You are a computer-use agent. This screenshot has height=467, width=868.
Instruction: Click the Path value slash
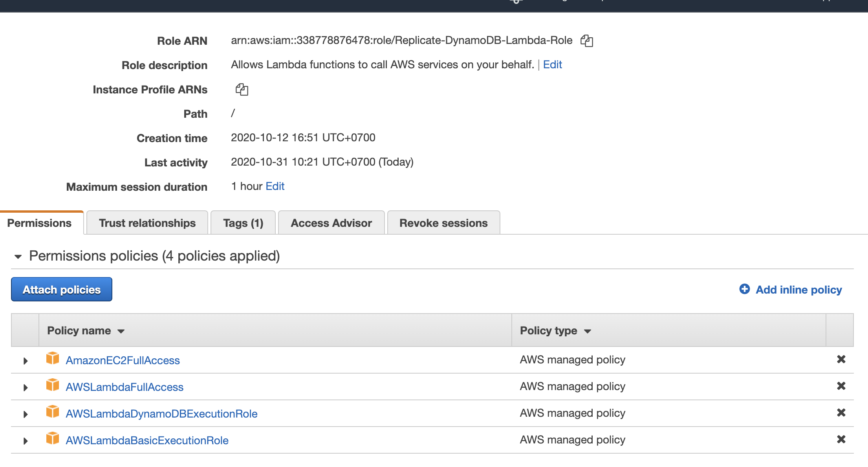(233, 113)
